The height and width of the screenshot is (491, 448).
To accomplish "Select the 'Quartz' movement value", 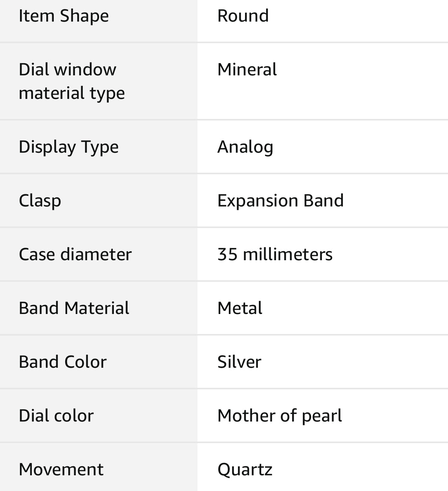I will [245, 470].
